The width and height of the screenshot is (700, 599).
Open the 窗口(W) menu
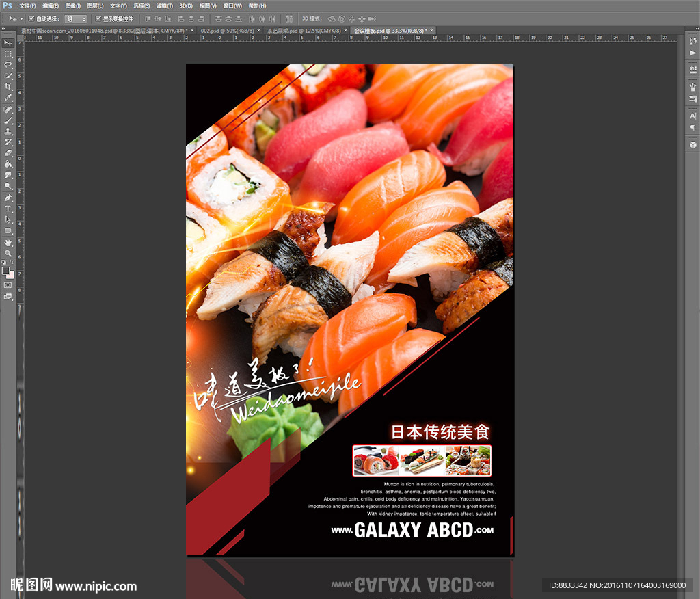coord(232,5)
